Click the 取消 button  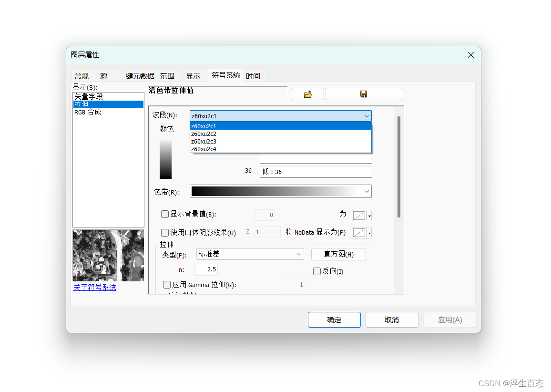coord(392,320)
